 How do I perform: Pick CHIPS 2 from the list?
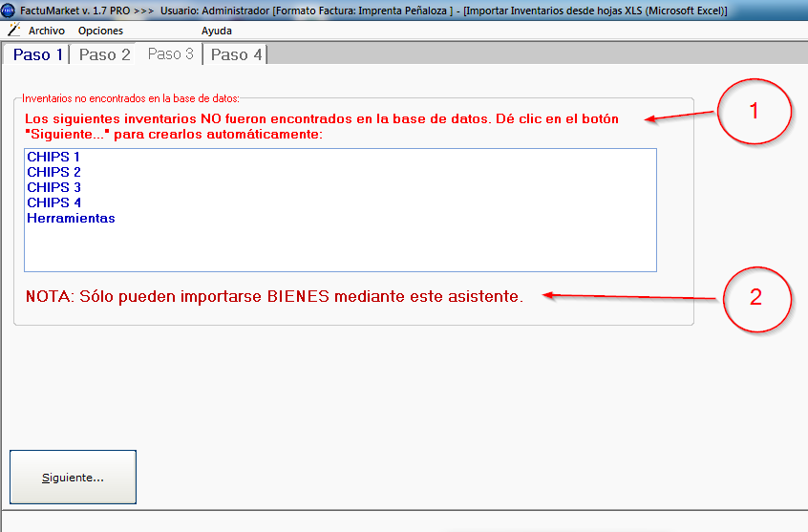coord(53,172)
